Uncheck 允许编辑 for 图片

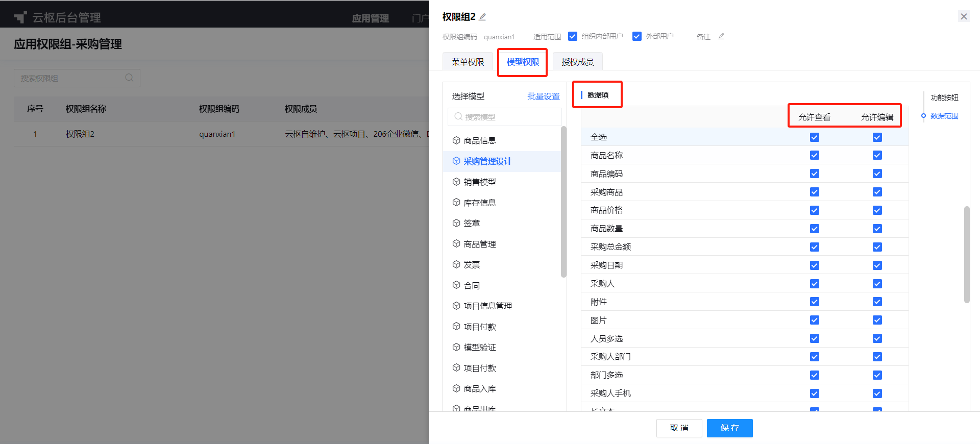click(877, 320)
